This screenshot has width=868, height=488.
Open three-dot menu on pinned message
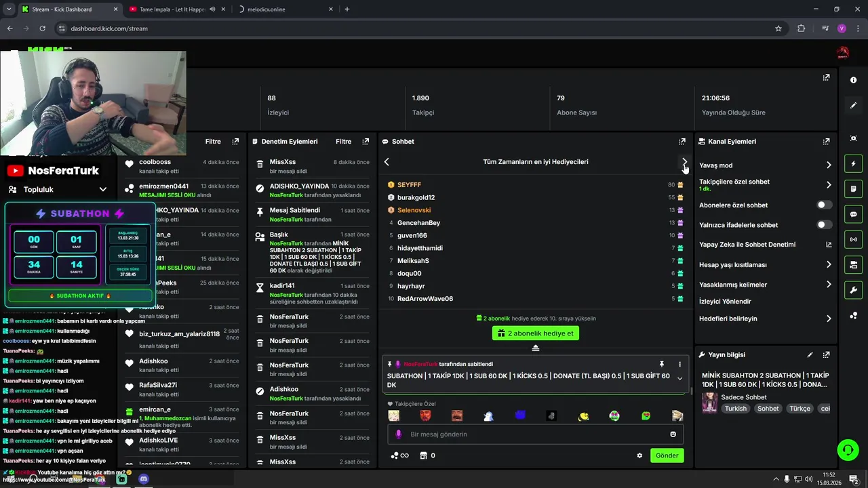click(679, 364)
